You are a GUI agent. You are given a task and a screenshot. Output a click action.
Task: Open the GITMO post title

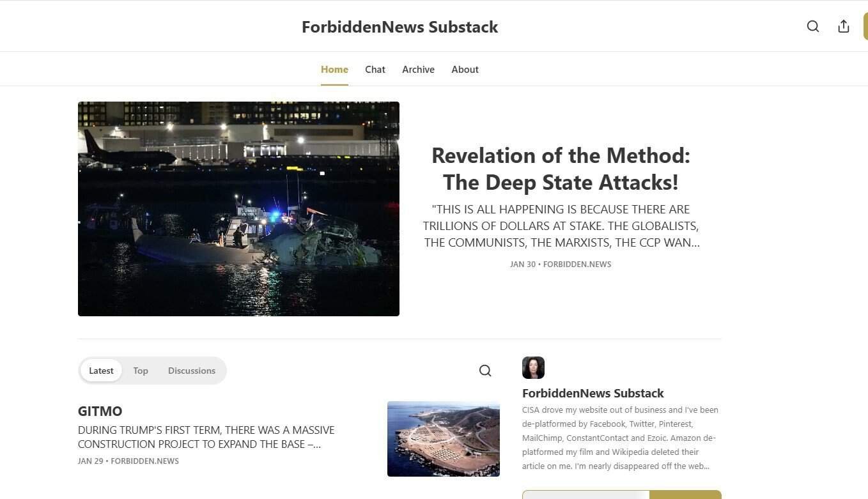(x=100, y=411)
